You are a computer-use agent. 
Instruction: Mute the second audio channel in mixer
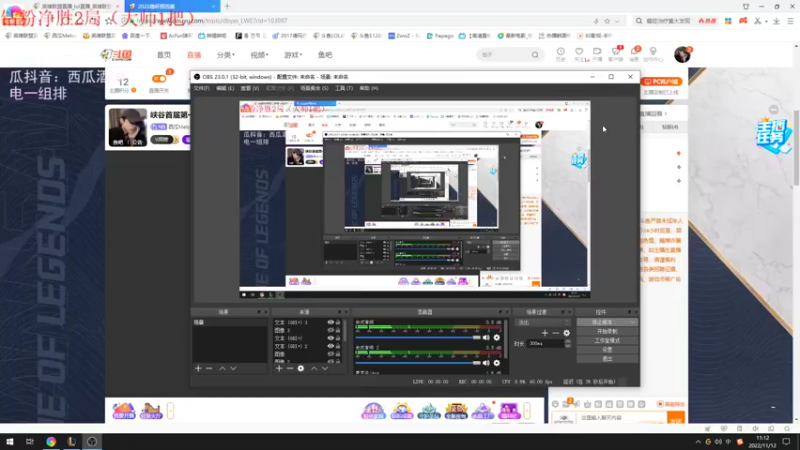486,363
